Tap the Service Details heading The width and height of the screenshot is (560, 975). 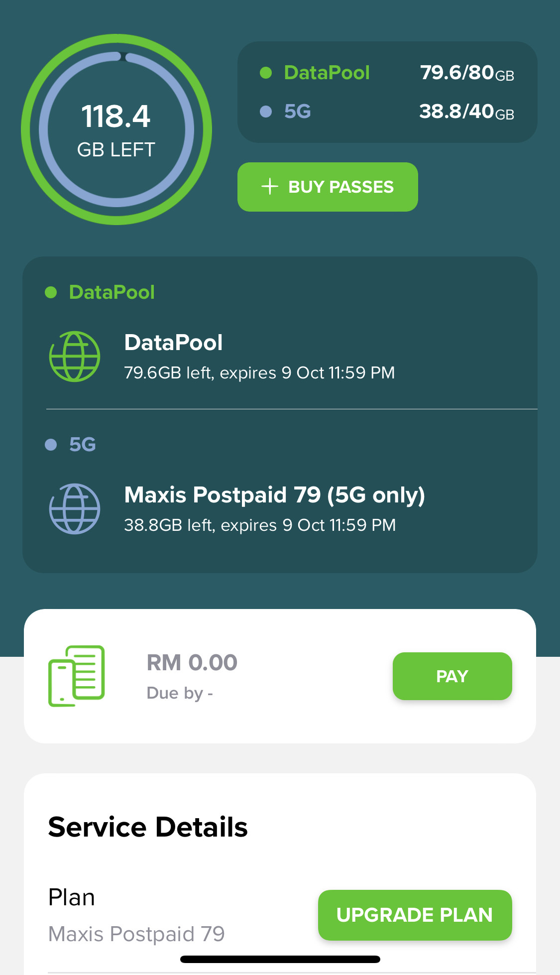click(148, 827)
